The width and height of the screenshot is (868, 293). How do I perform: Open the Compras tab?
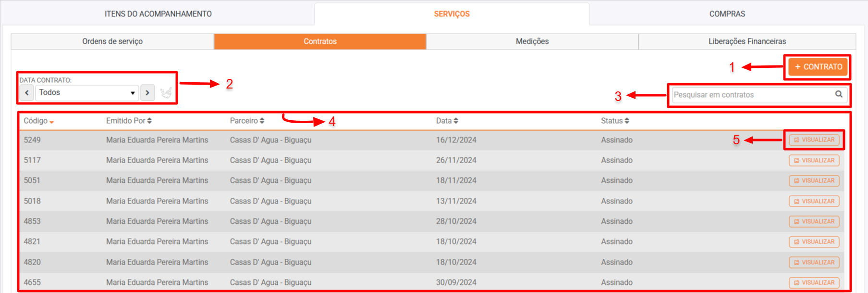click(x=727, y=14)
